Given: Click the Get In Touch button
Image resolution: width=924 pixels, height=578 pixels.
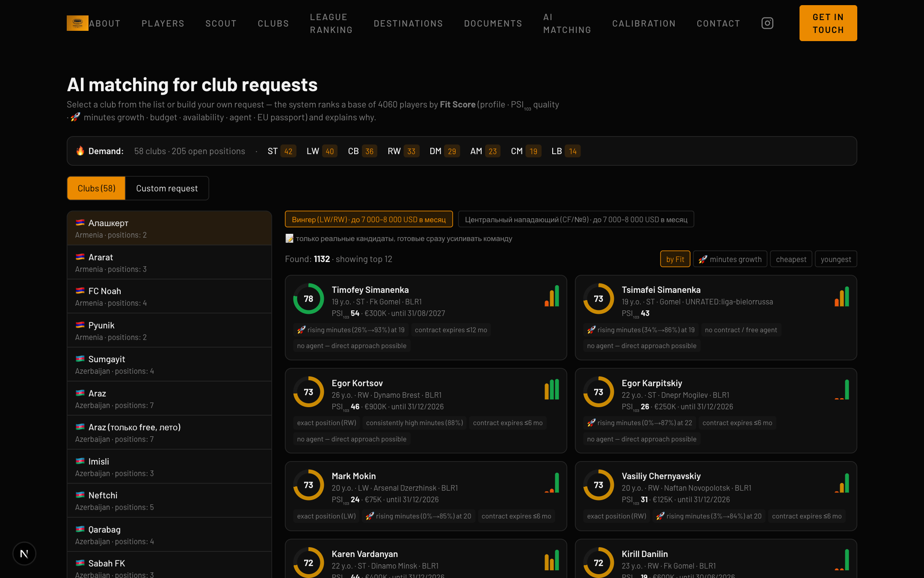Looking at the screenshot, I should click(828, 23).
